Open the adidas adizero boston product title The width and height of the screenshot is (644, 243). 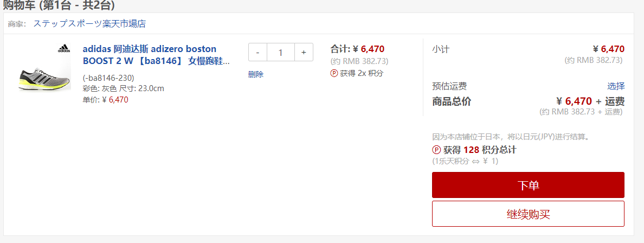[x=157, y=55]
